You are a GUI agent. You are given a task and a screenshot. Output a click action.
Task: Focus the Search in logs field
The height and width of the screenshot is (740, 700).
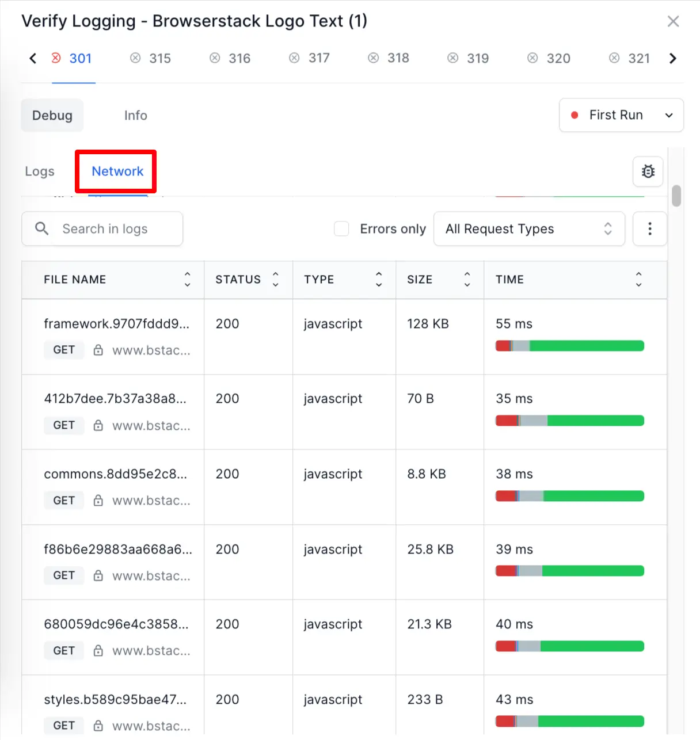115,229
